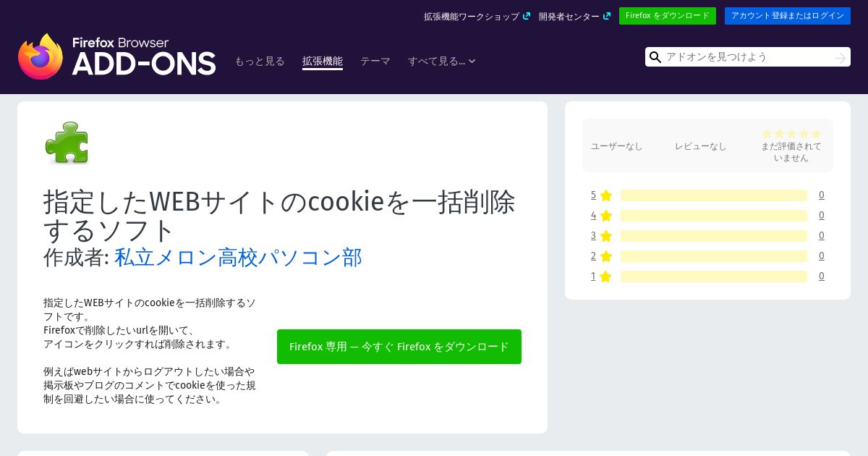Click the 0 count beside 4-star bar
Screen dimensions: 868x456
pos(822,216)
